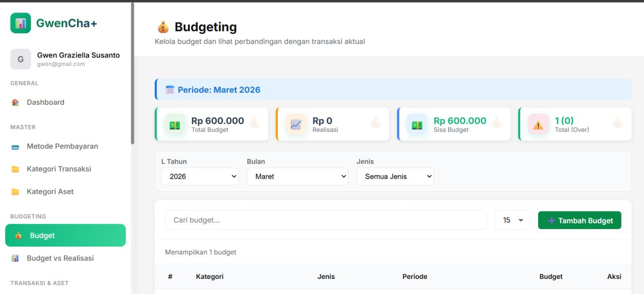This screenshot has height=294, width=644.
Task: Click the warning triangle on Total (Over) card
Action: 538,123
